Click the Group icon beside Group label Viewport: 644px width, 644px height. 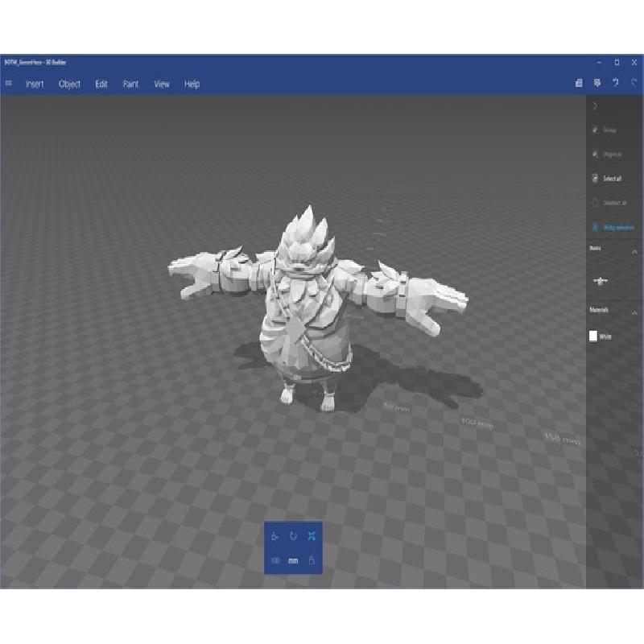click(595, 130)
